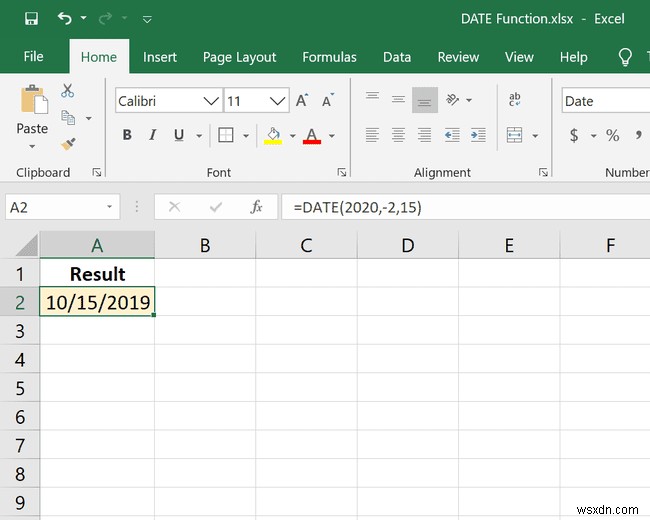Open the Undo history dropdown arrow

tap(83, 18)
